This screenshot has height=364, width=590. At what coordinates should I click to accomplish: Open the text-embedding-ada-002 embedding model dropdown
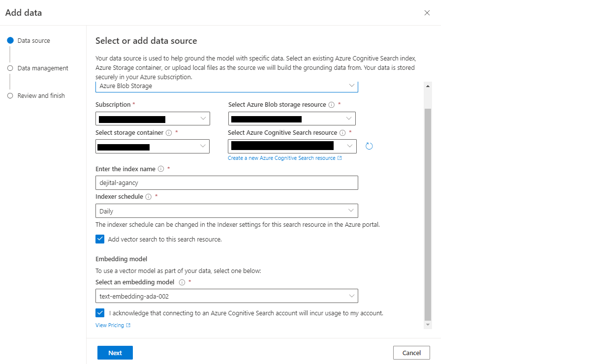click(x=227, y=296)
